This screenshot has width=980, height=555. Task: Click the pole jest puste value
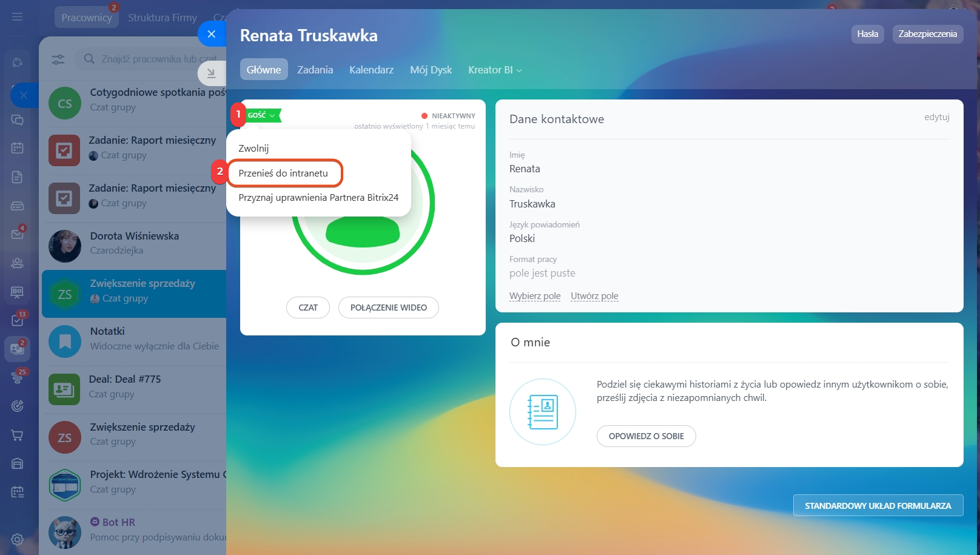coord(542,273)
